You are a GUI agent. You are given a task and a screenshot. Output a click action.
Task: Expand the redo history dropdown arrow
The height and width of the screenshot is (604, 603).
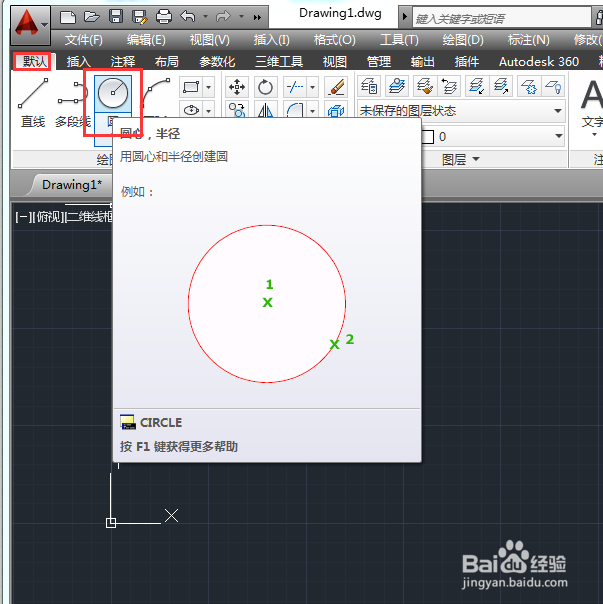point(241,17)
